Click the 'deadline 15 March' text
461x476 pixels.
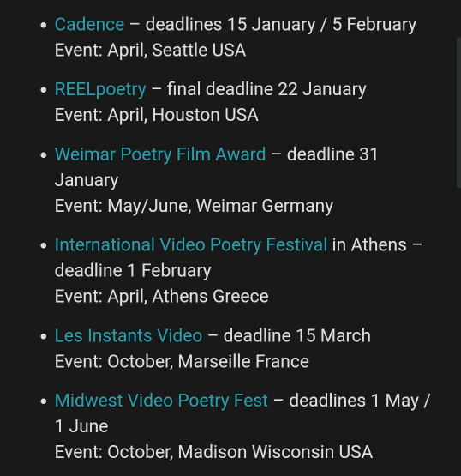297,335
